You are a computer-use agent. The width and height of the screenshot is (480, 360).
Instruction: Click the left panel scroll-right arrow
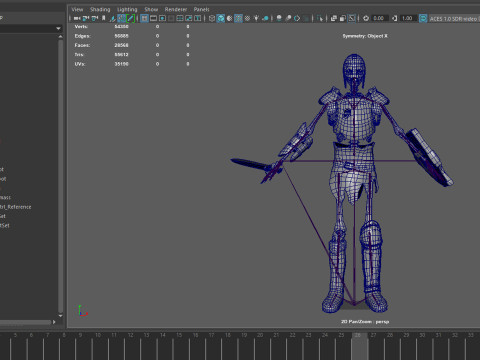click(x=54, y=322)
